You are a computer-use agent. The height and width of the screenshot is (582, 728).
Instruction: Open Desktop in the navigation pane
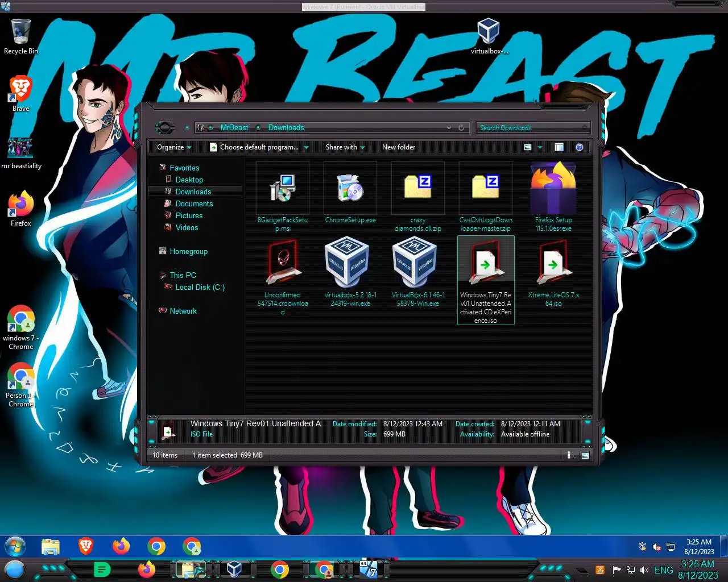click(189, 180)
